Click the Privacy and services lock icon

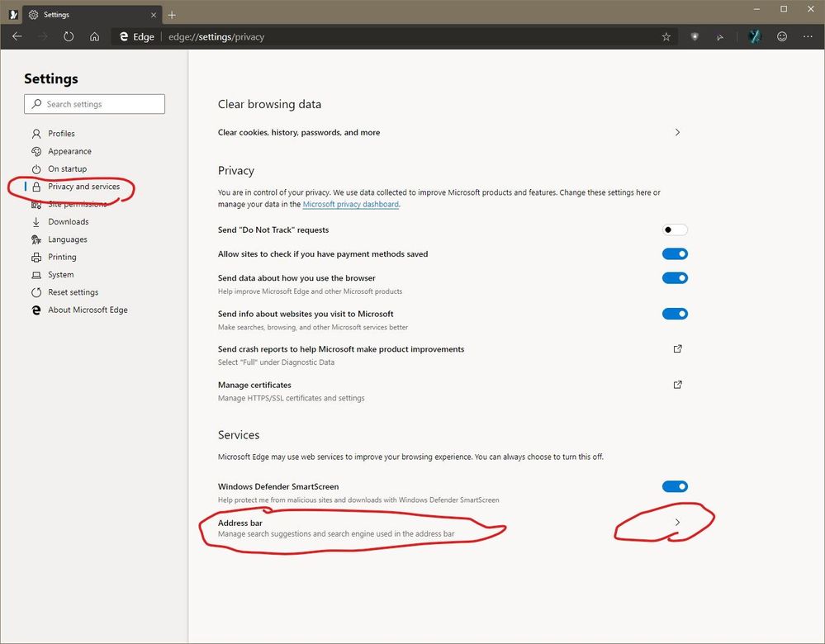point(36,187)
